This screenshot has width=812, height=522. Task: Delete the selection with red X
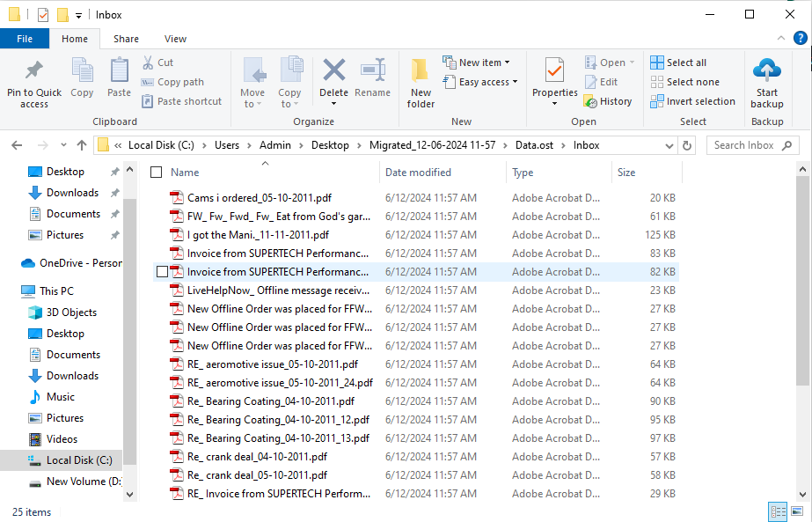pos(334,70)
